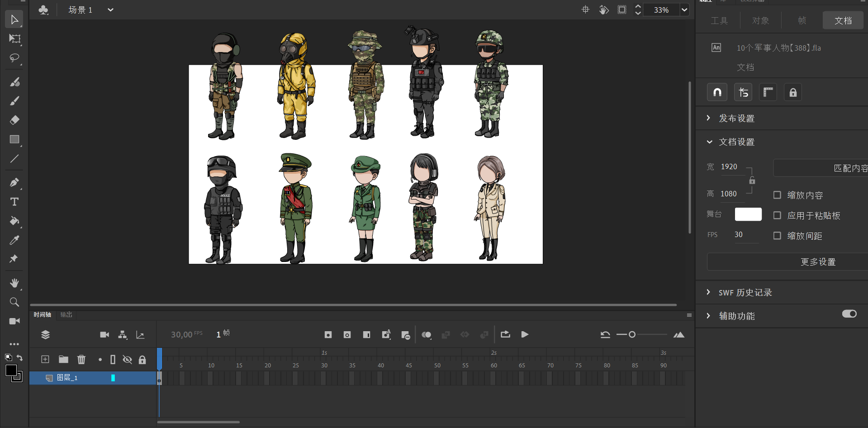868x428 pixels.
Task: Open the stage zoom percentage dropdown
Action: 684,10
